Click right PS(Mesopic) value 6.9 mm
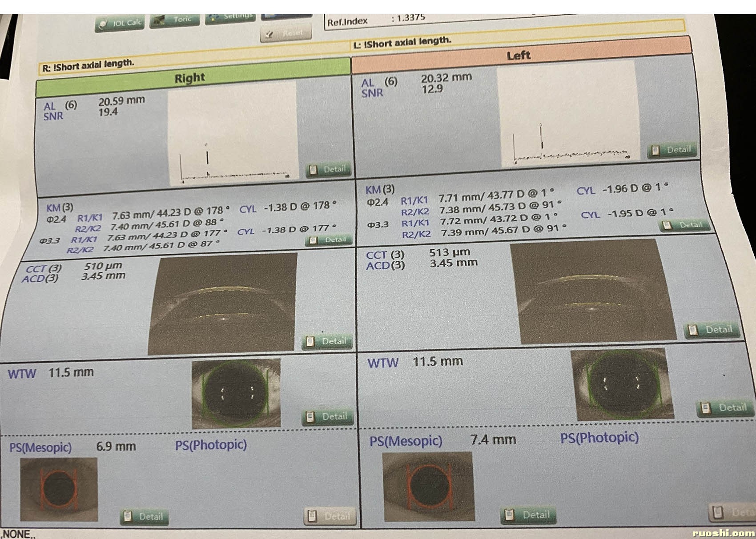 (x=116, y=446)
